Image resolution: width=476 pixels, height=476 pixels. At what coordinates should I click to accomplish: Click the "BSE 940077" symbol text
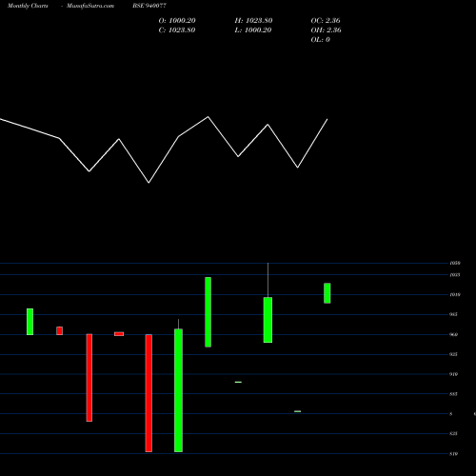click(x=149, y=6)
